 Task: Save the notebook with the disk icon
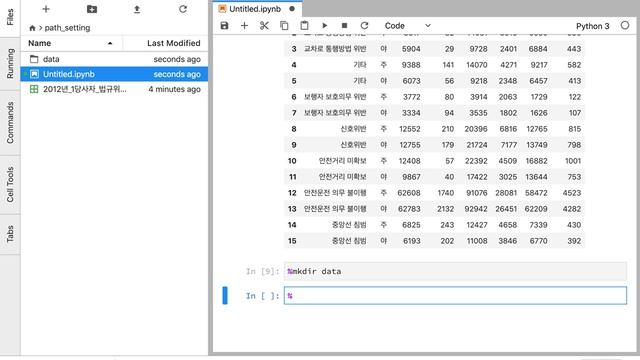[x=224, y=26]
